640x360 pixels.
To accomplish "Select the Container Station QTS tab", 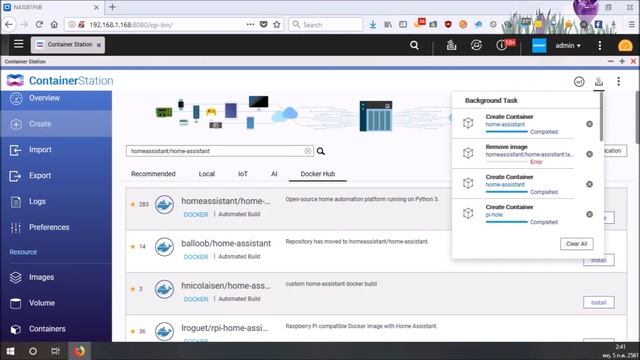I will (68, 44).
